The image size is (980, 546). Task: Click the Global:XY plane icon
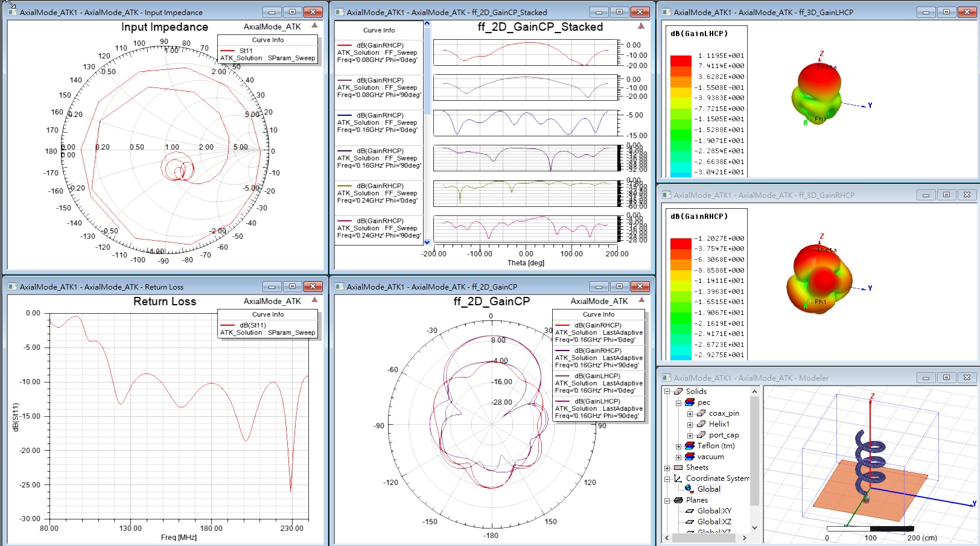pyautogui.click(x=690, y=511)
